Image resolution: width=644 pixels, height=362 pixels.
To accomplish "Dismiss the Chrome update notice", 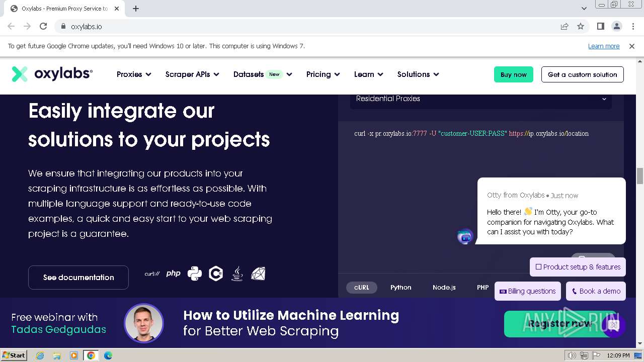I will (632, 46).
